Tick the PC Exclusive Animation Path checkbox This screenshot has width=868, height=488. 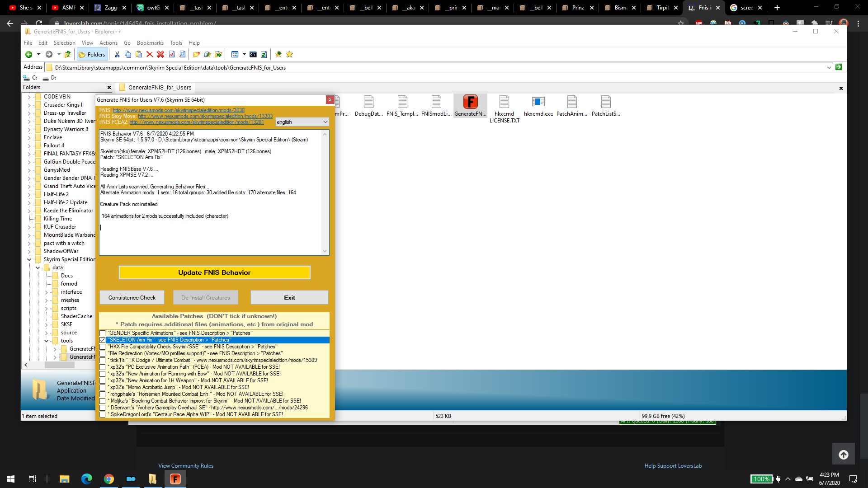tap(103, 367)
